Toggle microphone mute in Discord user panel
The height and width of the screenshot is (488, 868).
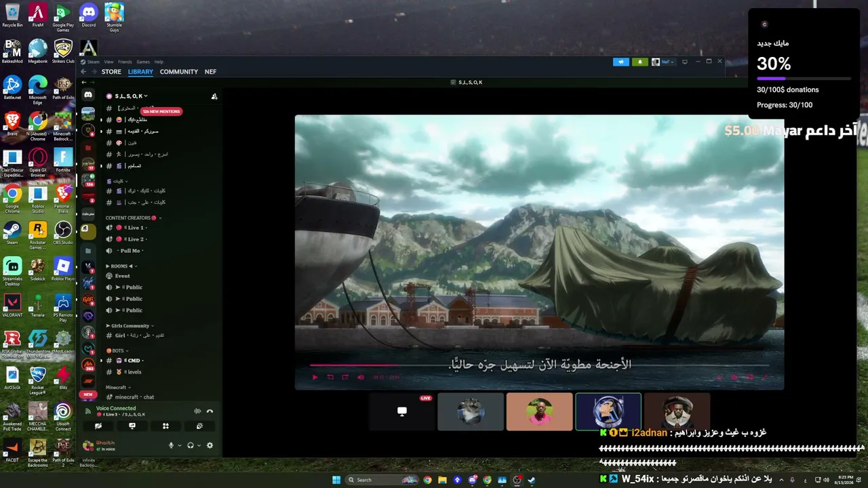click(171, 445)
